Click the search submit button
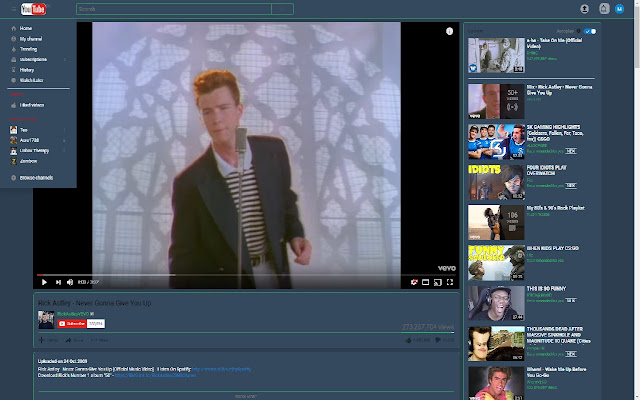The image size is (640, 400). pyautogui.click(x=282, y=9)
